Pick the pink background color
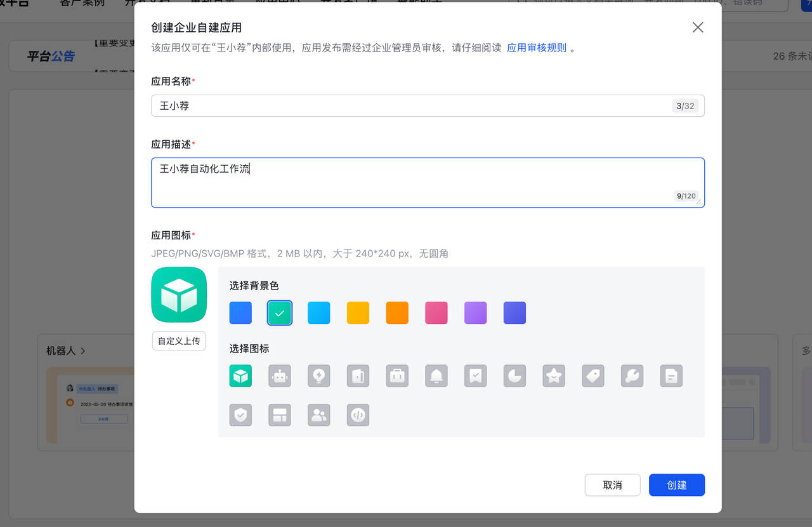The width and height of the screenshot is (812, 527). point(436,313)
